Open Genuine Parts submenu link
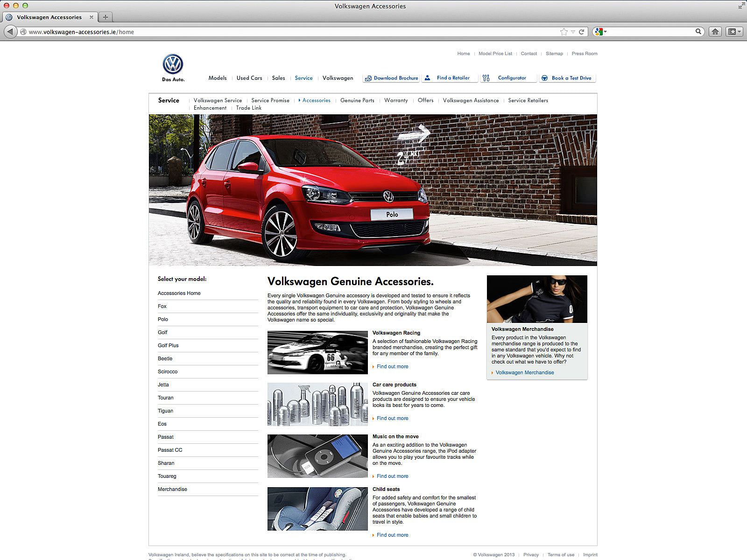The width and height of the screenshot is (747, 560). click(x=357, y=100)
